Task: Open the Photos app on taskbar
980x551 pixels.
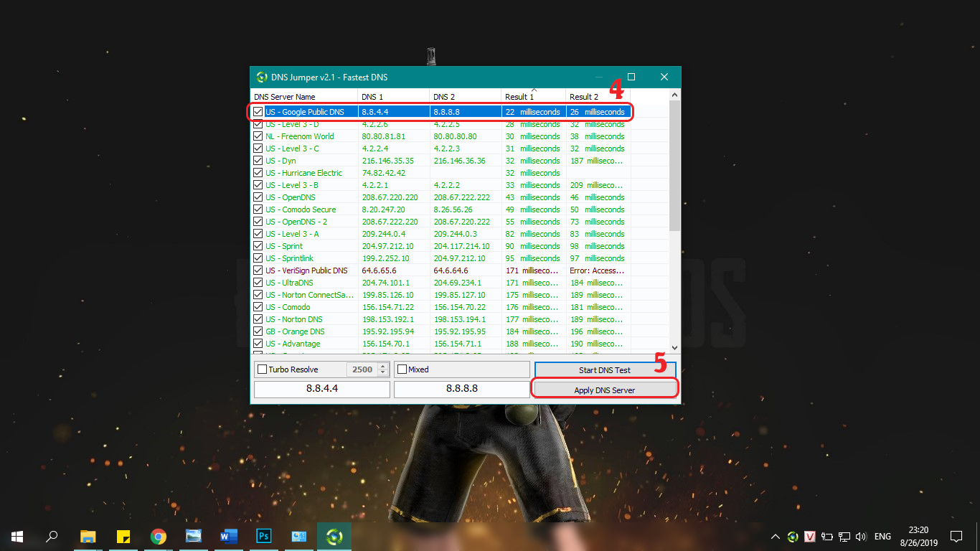Action: point(193,536)
